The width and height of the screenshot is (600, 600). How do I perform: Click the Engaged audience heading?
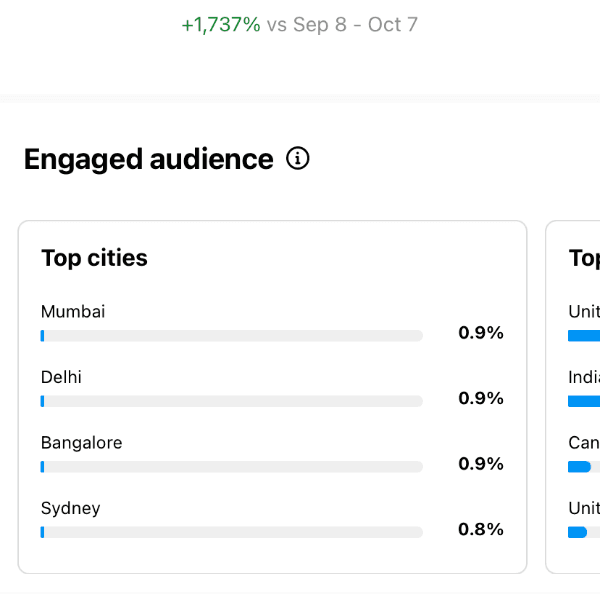(148, 159)
